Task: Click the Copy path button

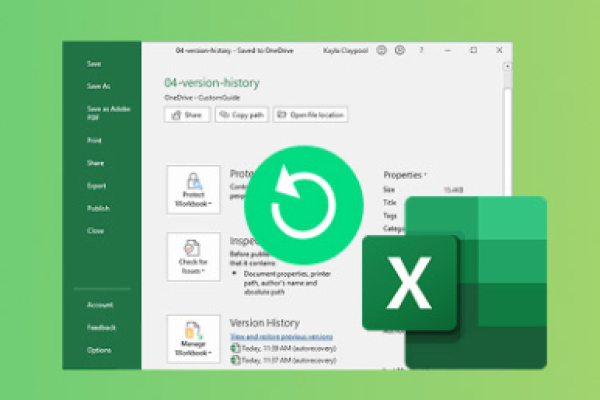Action: 242,115
